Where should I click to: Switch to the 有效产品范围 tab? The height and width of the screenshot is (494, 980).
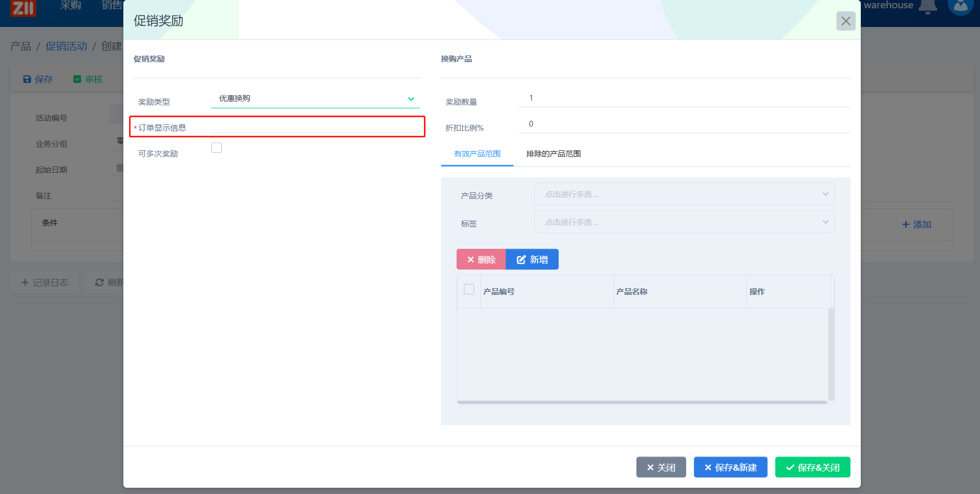click(477, 154)
